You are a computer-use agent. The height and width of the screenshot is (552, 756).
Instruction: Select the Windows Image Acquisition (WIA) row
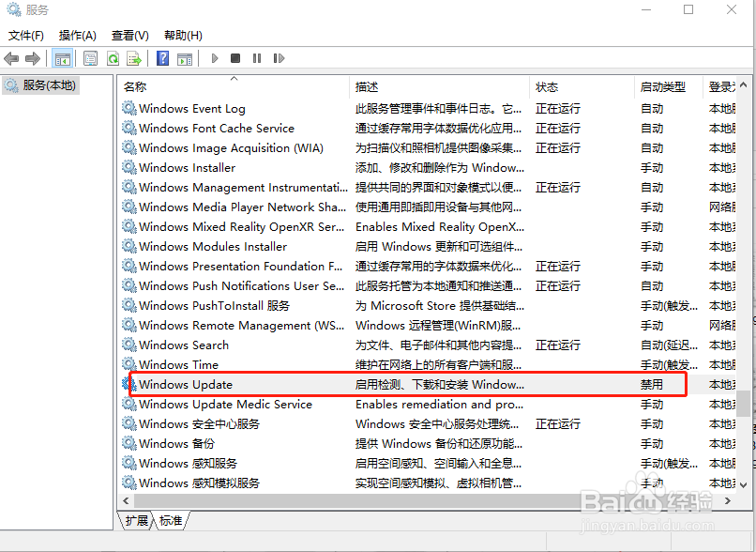(x=428, y=148)
